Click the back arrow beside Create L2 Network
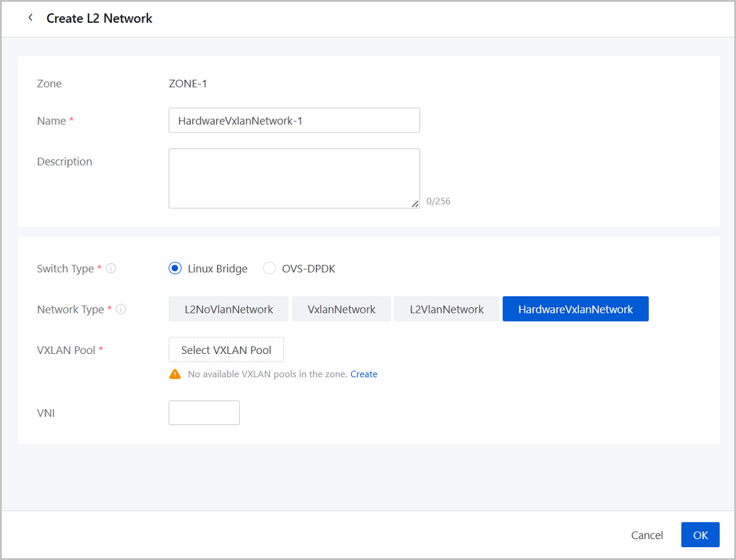Screen dimensions: 736x560 (31, 18)
